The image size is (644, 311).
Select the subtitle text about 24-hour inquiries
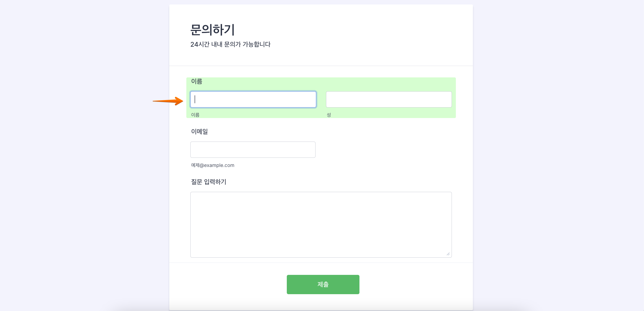coord(231,44)
